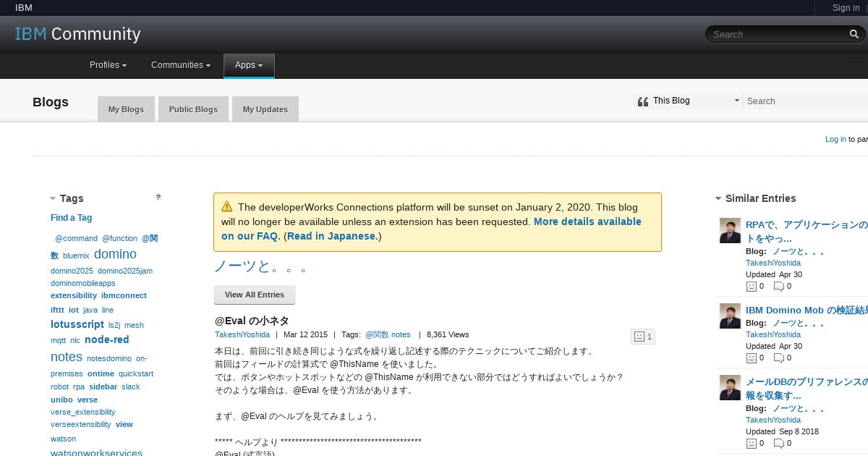868x456 pixels.
Task: Open author avatar beside IBM Domino Mob entry
Action: point(730,316)
